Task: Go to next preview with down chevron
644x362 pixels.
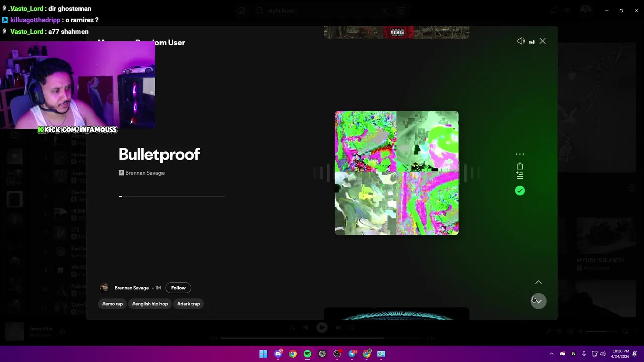Action: click(x=538, y=301)
